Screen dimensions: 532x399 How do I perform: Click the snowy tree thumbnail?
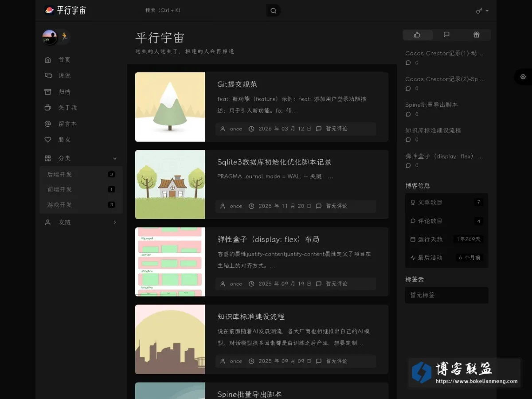click(170, 107)
